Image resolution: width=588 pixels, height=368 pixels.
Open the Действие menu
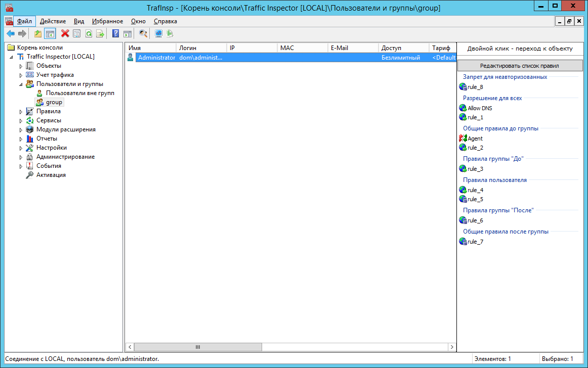53,21
